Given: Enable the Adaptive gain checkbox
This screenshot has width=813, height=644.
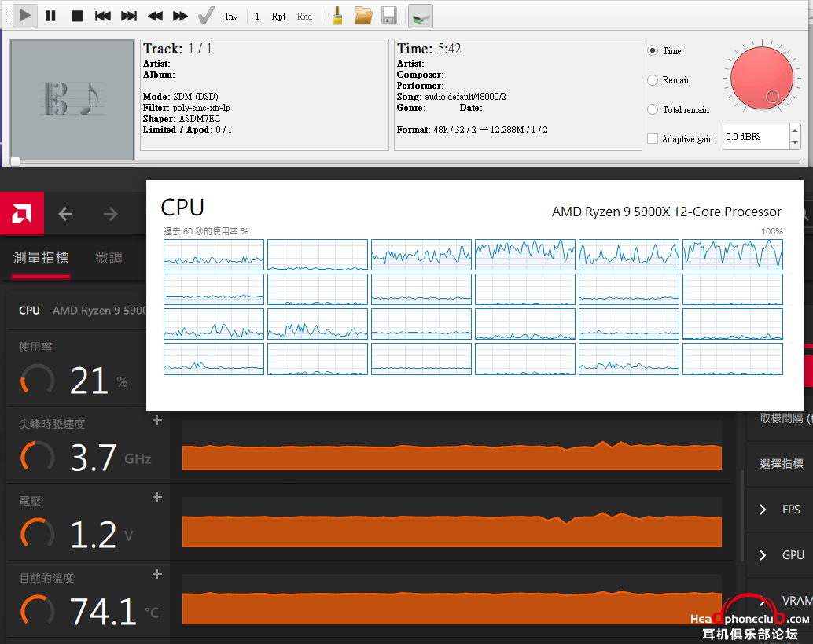Looking at the screenshot, I should [653, 138].
